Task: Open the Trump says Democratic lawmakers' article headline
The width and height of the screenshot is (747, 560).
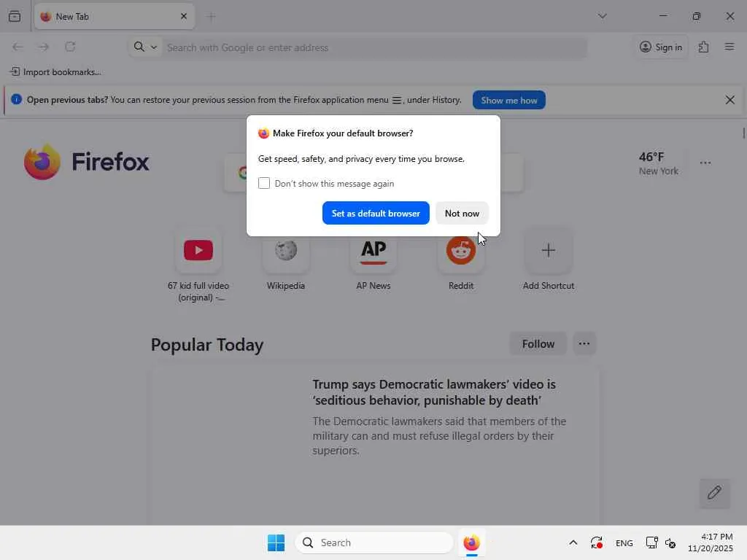Action: [434, 392]
